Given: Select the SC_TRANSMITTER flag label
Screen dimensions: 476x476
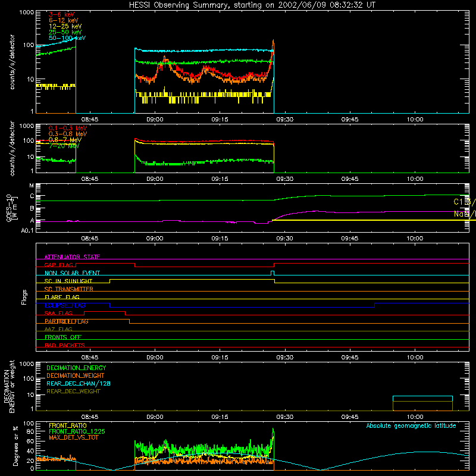Looking at the screenshot, I should click(x=68, y=289).
